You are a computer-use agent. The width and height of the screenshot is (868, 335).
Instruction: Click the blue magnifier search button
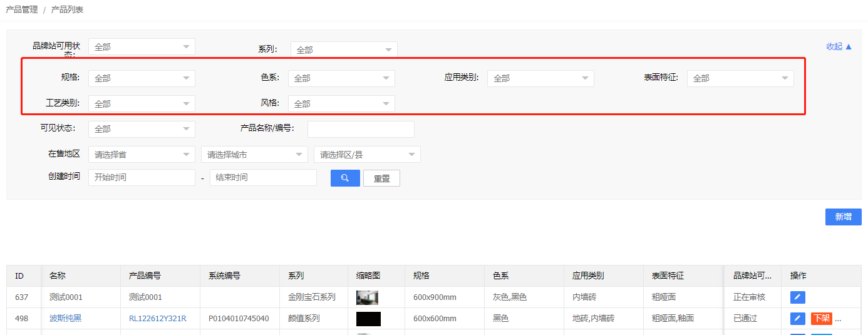coord(345,178)
